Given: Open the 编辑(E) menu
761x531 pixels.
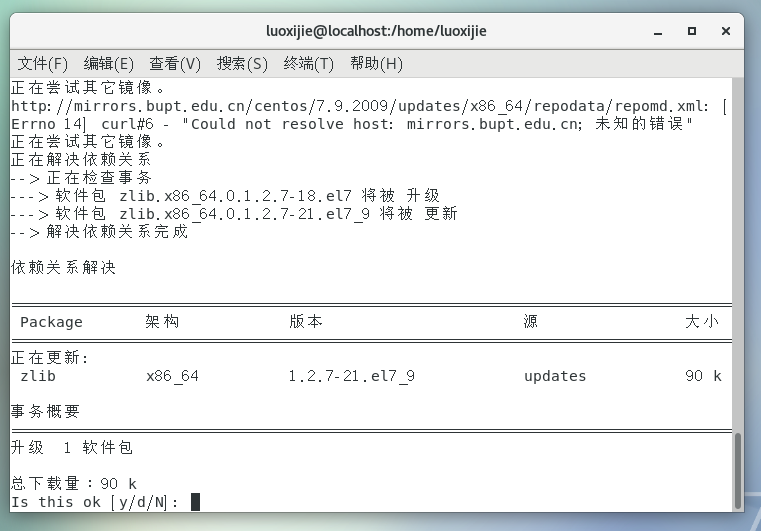Looking at the screenshot, I should point(108,63).
